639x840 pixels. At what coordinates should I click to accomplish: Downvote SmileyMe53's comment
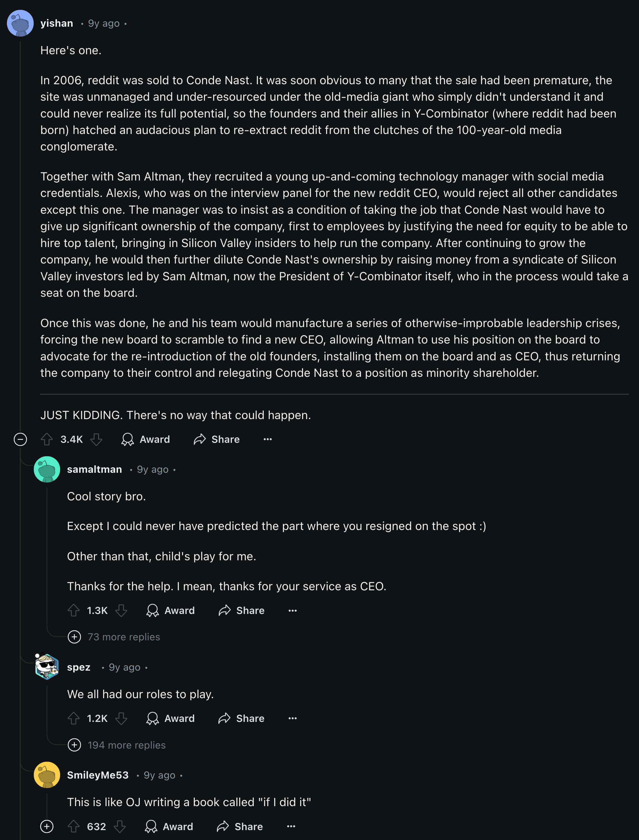pos(120,826)
